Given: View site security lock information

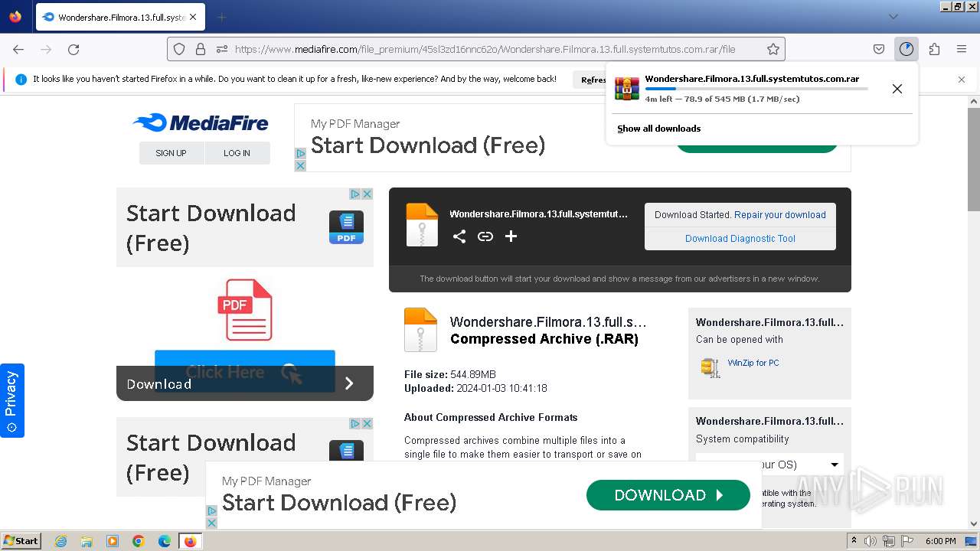Looking at the screenshot, I should coord(201,49).
